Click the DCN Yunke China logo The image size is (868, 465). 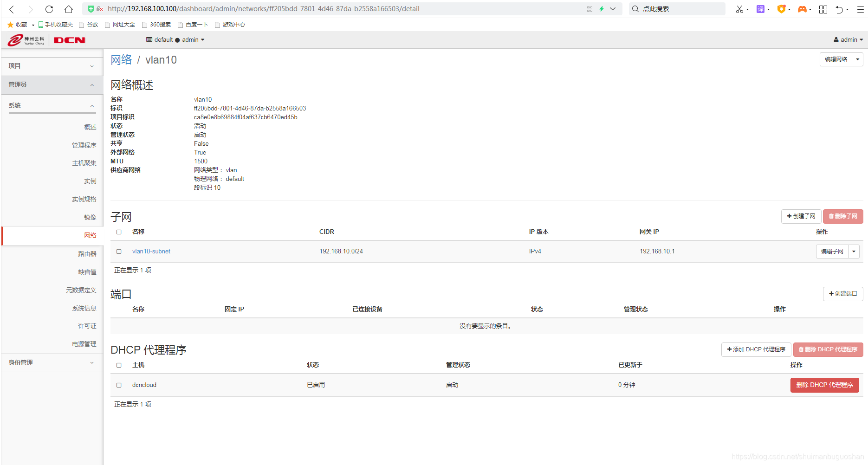pyautogui.click(x=46, y=40)
